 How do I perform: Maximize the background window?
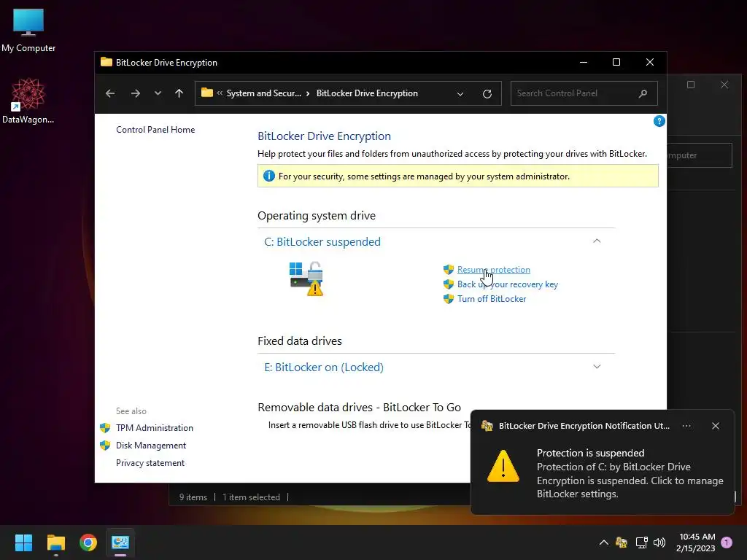point(690,85)
